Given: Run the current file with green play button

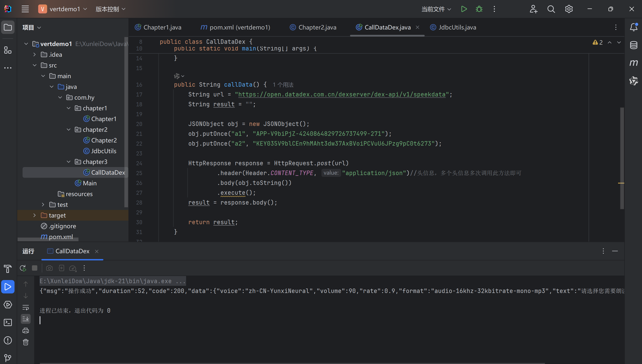Looking at the screenshot, I should pos(464,9).
